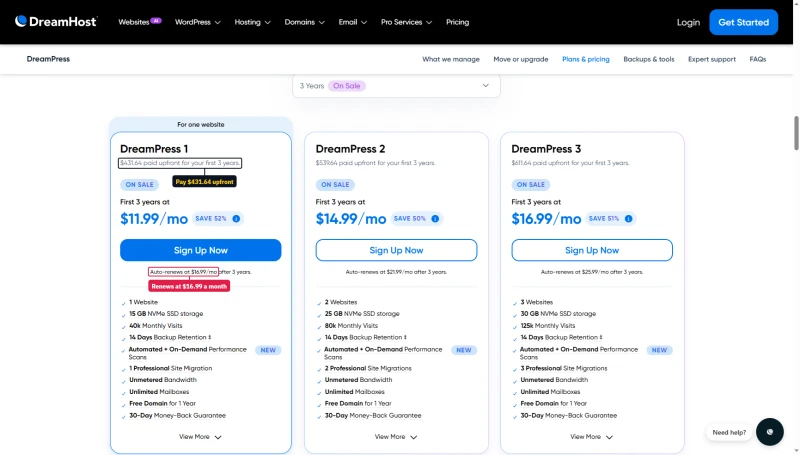Click the ON SALE badge on DreamPress 3
The image size is (800, 455).
coord(531,185)
